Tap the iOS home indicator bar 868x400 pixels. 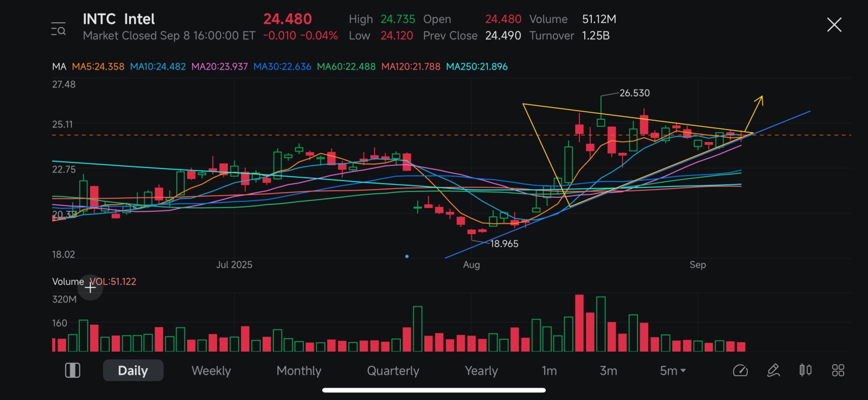point(434,390)
